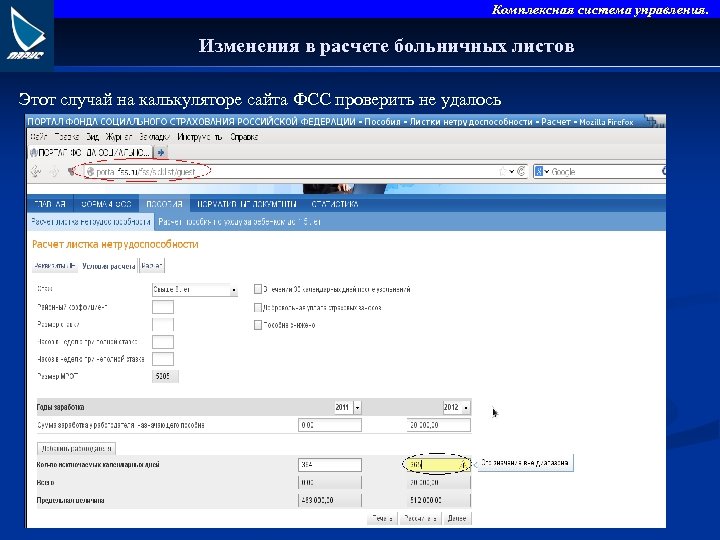The height and width of the screenshot is (540, 720).
Task: Select the 'Расчет листка нетрудоспособности' sub-tab
Action: point(90,222)
